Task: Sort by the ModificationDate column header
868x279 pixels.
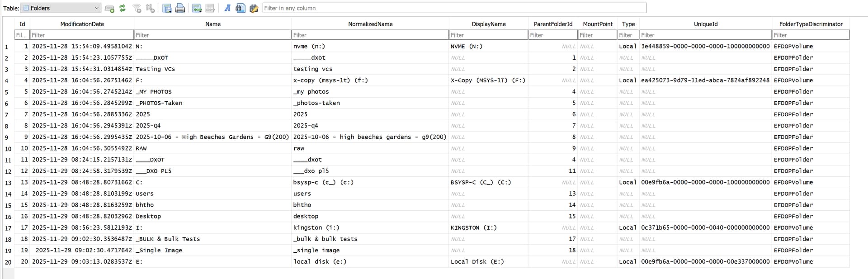Action: coord(82,24)
